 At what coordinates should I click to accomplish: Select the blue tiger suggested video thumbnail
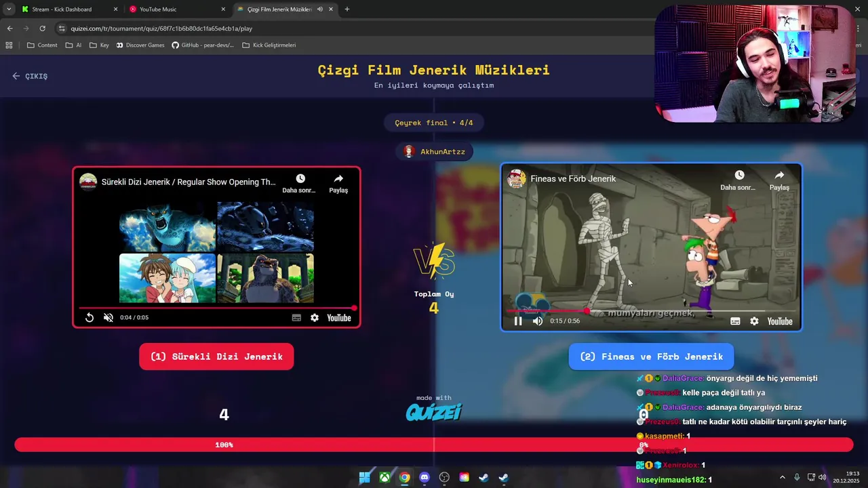167,227
